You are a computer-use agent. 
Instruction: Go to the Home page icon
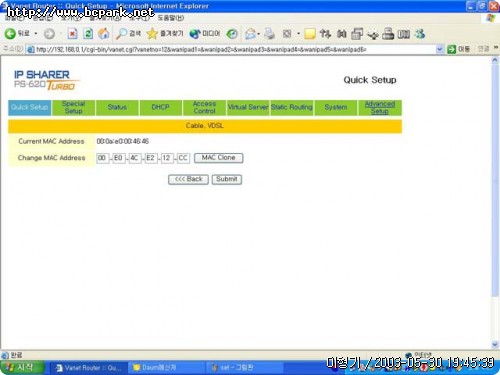(x=104, y=34)
